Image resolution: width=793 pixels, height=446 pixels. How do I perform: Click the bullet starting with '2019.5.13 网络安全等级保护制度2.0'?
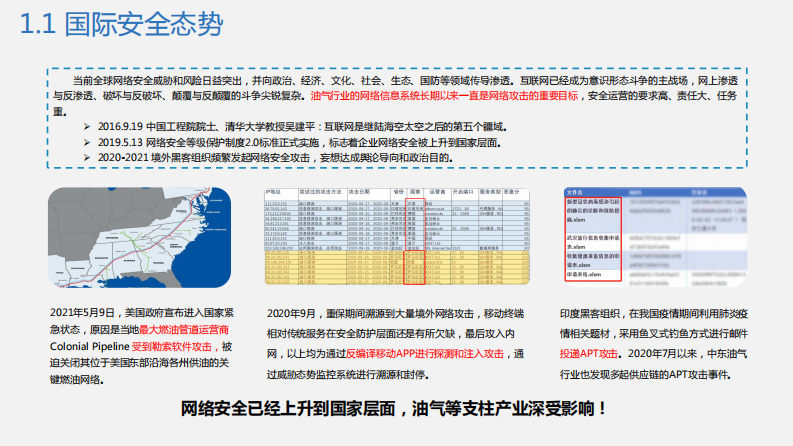click(x=299, y=143)
